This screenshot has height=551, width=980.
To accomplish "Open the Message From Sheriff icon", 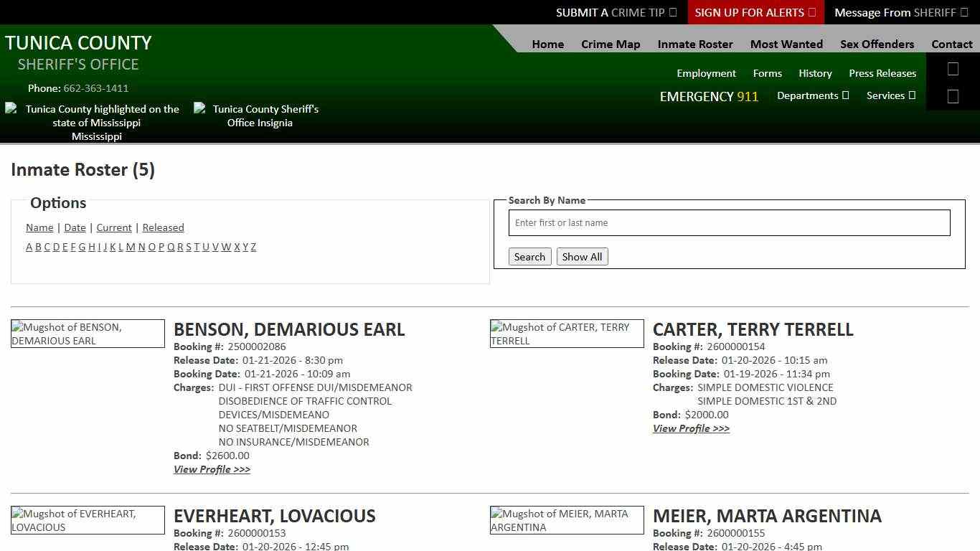I will coord(963,12).
